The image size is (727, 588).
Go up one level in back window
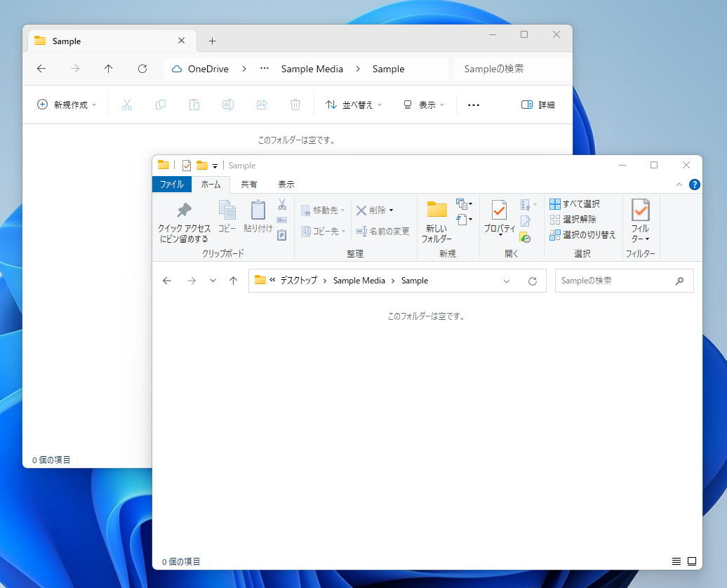109,69
